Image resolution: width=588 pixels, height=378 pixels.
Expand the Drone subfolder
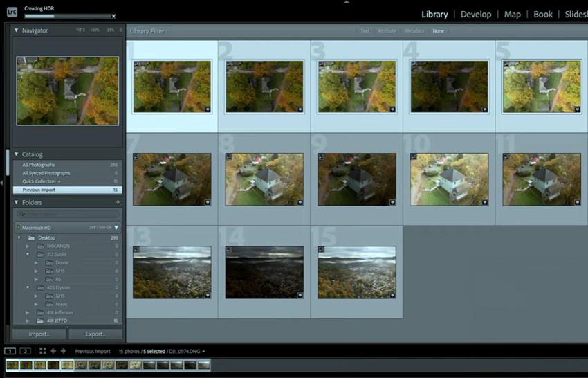pyautogui.click(x=36, y=263)
